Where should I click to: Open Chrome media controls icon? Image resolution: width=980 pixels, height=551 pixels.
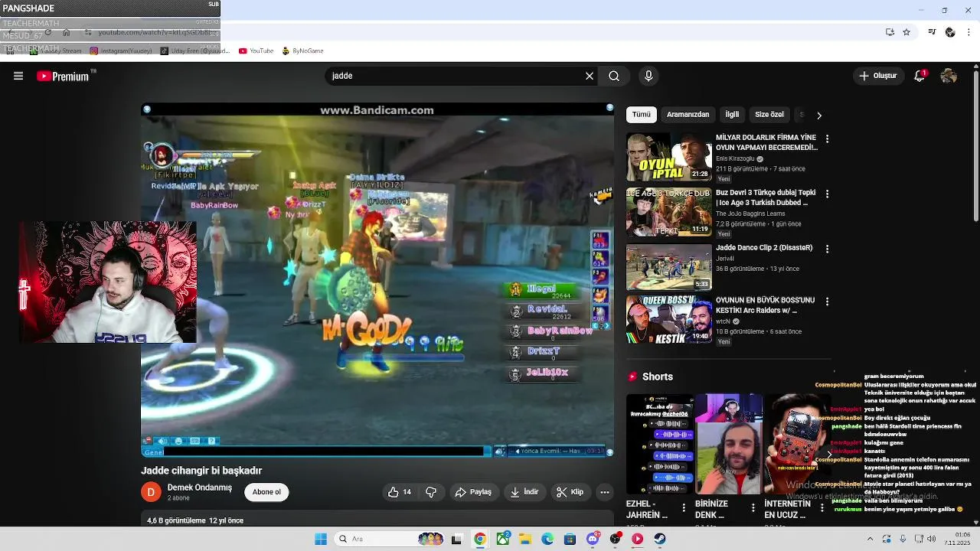tap(932, 32)
